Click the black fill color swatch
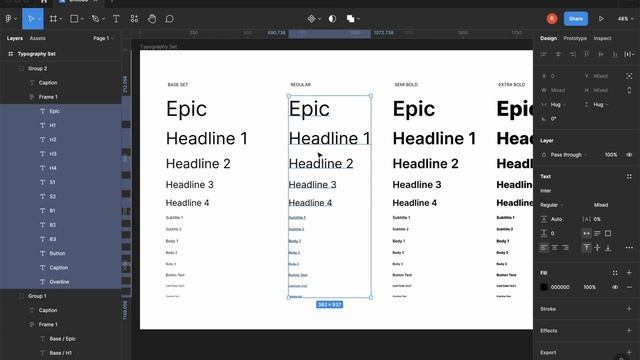This screenshot has height=360, width=640. pyautogui.click(x=544, y=287)
